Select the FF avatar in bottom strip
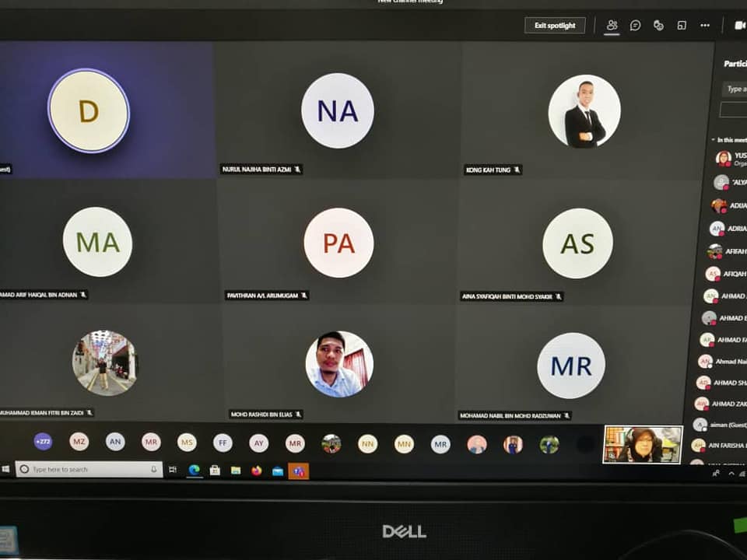The width and height of the screenshot is (747, 560). pos(223,443)
